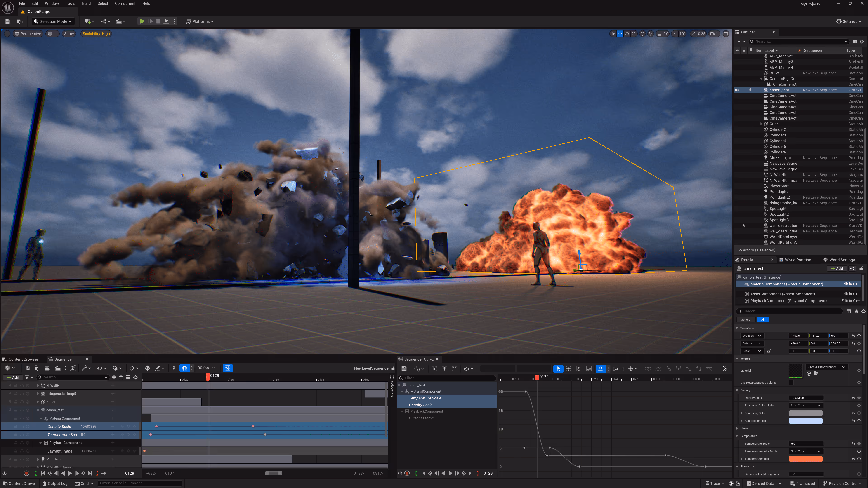Activate curve editor selection arrow tool
The width and height of the screenshot is (868, 488).
tap(558, 369)
